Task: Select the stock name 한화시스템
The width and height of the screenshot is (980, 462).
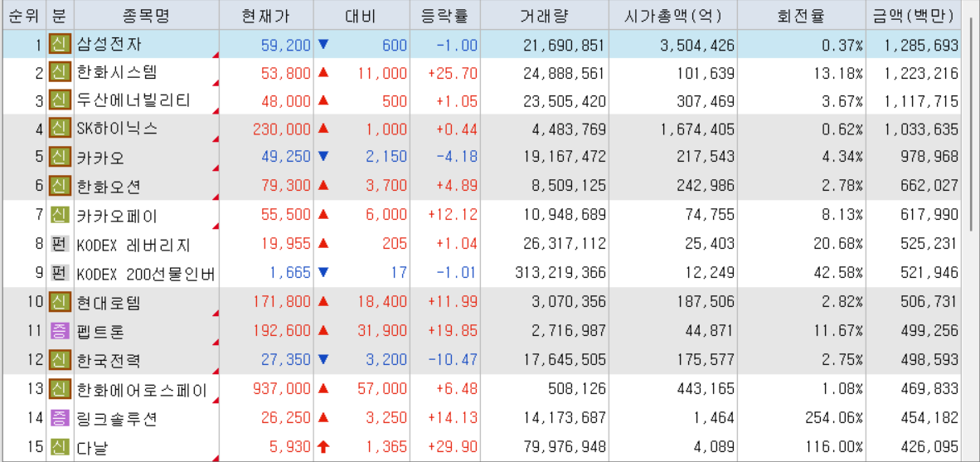Action: click(x=118, y=73)
